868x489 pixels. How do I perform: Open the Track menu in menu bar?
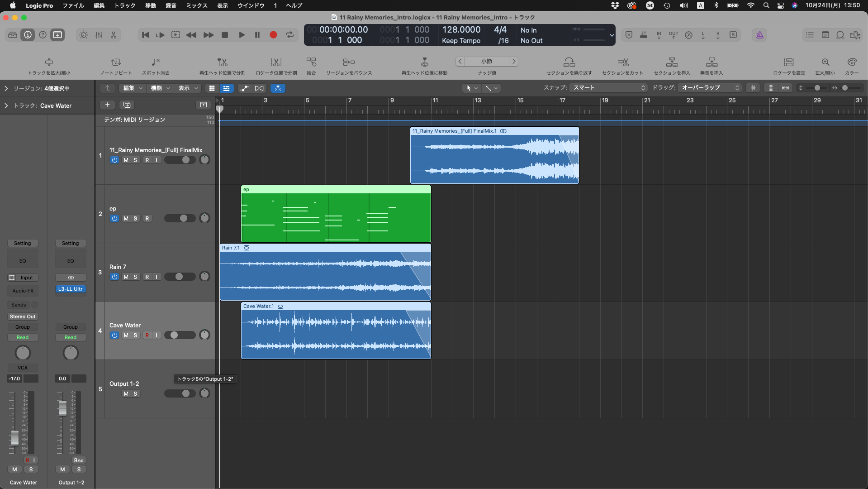pos(125,5)
